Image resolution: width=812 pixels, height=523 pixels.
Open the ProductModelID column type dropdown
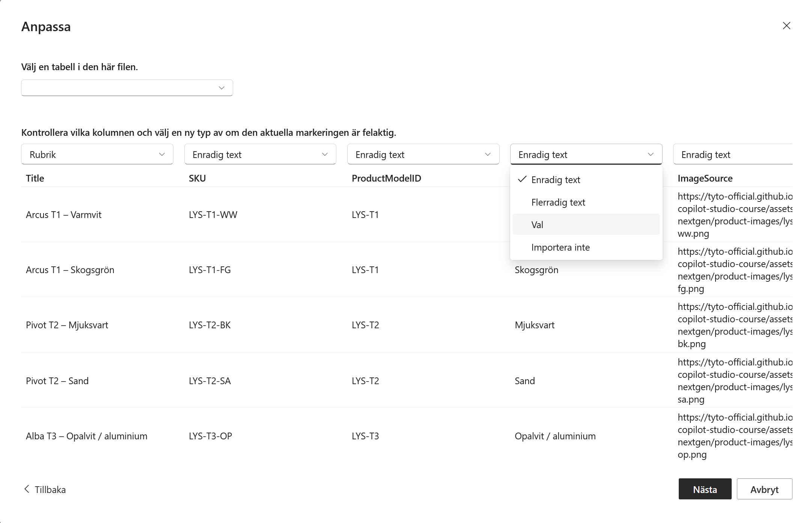423,154
